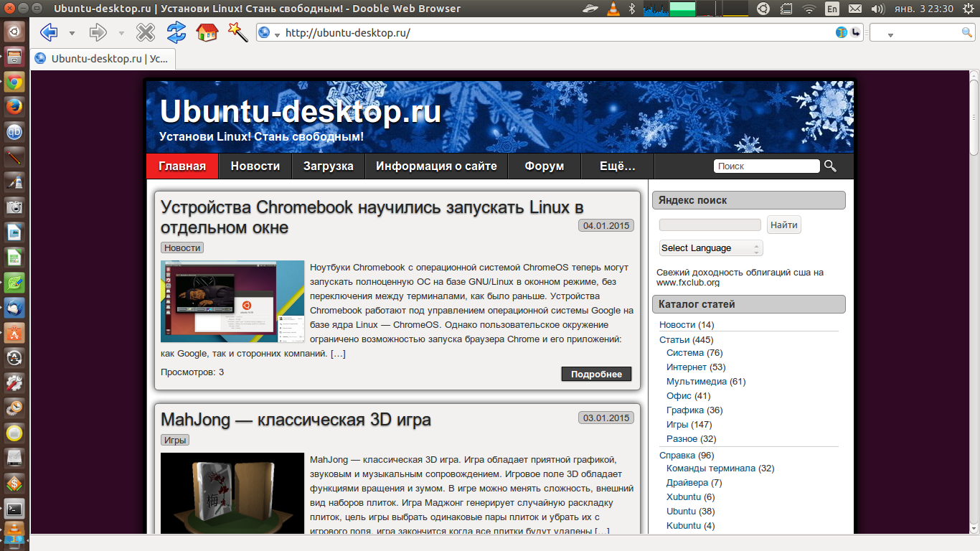Open the En keyboard layout indicator
980x551 pixels.
coord(831,9)
